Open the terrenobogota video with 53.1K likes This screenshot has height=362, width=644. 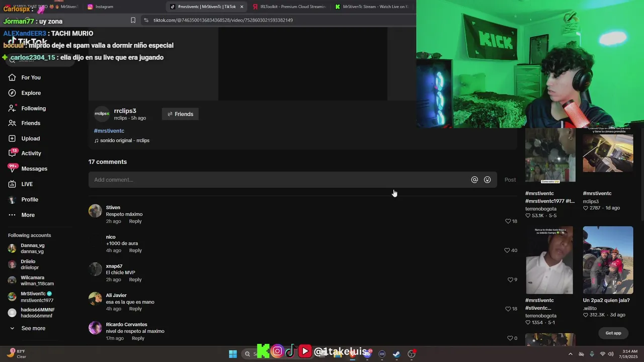click(550, 155)
